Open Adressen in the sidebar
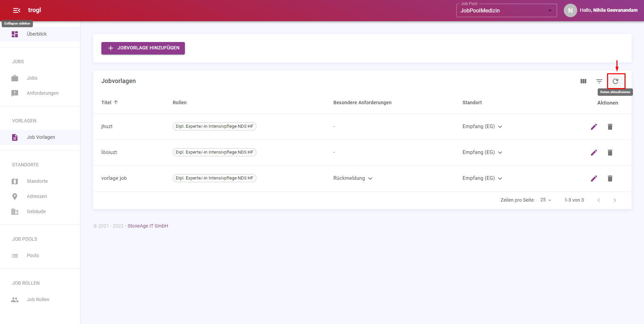Screen dimensions: 644x324 click(40, 196)
